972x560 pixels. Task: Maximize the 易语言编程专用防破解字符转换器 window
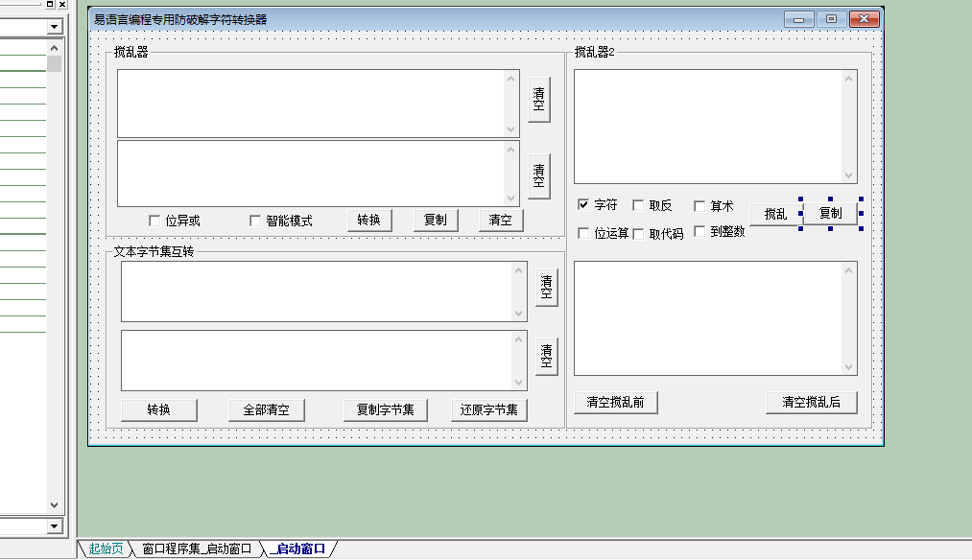pyautogui.click(x=831, y=20)
